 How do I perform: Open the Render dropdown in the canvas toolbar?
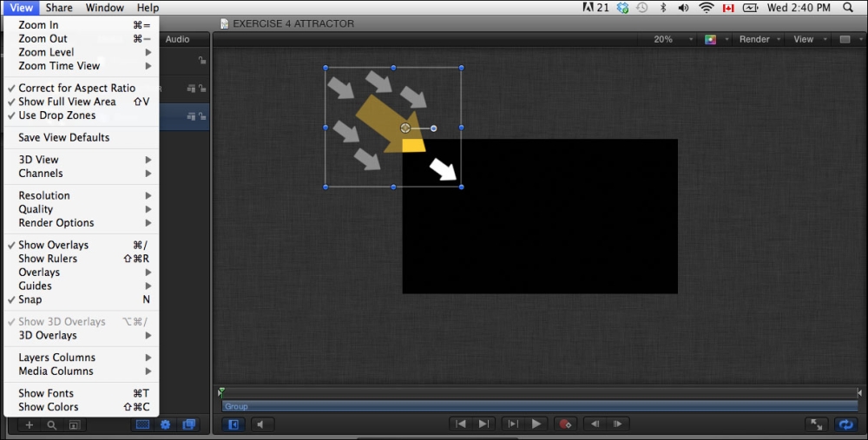pos(759,39)
